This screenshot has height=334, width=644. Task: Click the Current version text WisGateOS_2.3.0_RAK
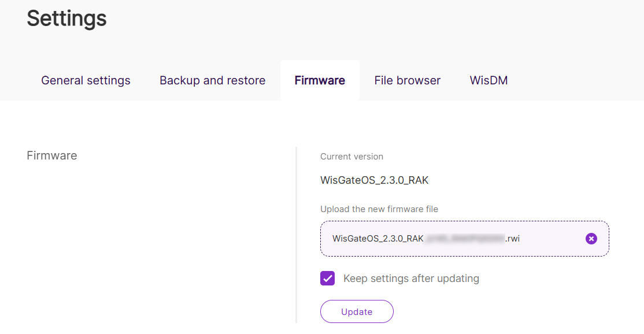coord(375,180)
